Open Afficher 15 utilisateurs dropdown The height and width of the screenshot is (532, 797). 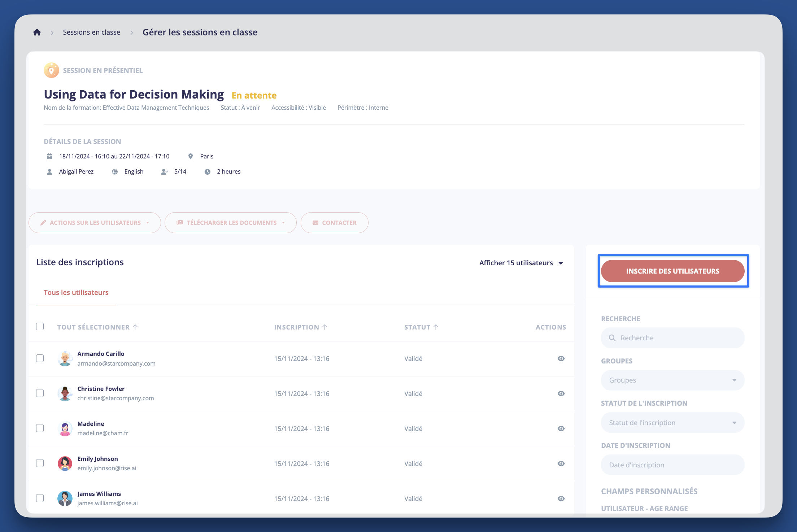[x=521, y=263]
